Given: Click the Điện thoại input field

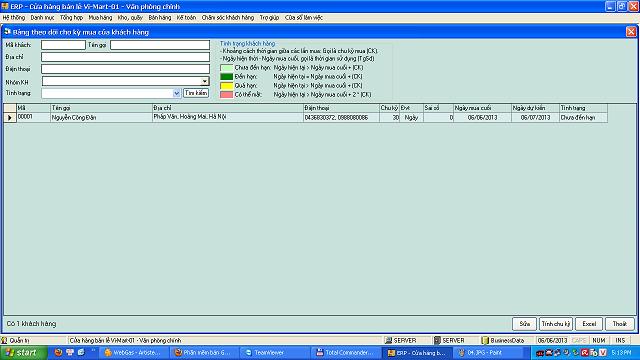Looking at the screenshot, I should [x=125, y=69].
